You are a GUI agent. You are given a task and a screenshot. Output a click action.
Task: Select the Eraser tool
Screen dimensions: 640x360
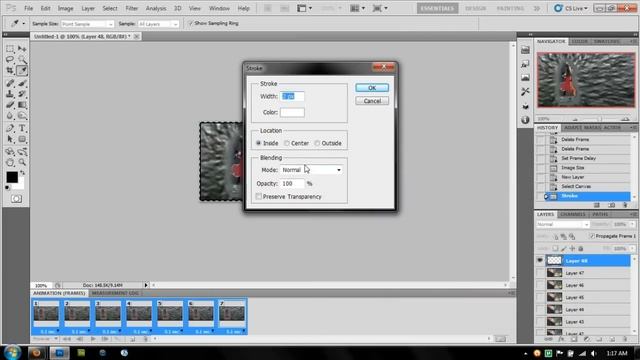click(10, 105)
